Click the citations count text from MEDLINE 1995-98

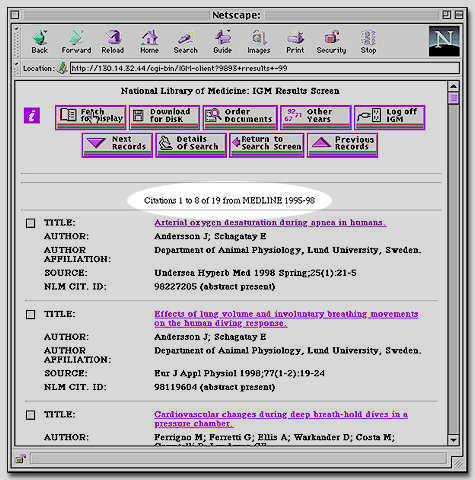pos(229,201)
